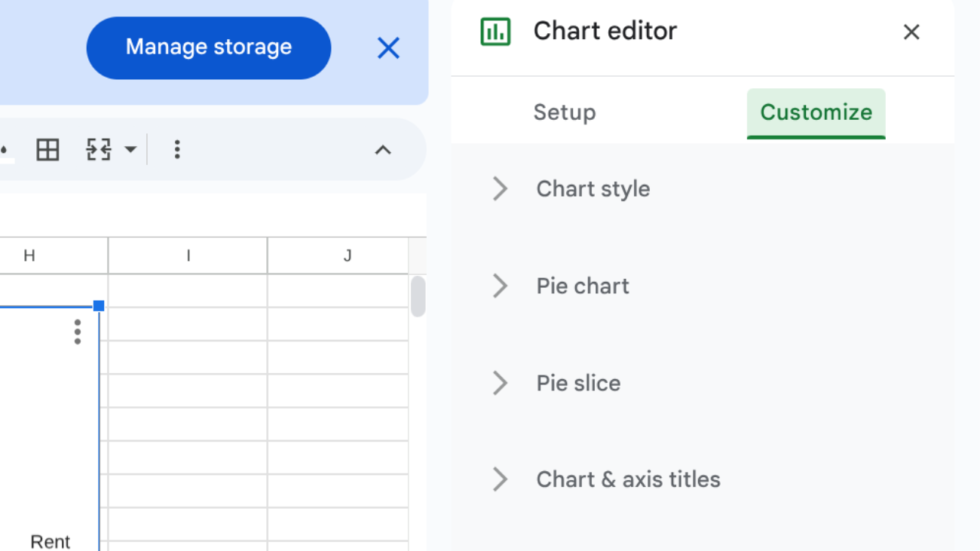Select column header J
Viewport: 980px width, 551px height.
pos(347,256)
